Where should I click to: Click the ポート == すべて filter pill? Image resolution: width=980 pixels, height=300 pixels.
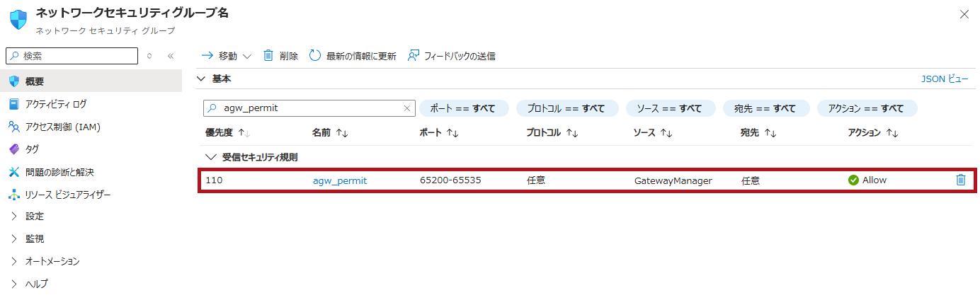pos(464,108)
